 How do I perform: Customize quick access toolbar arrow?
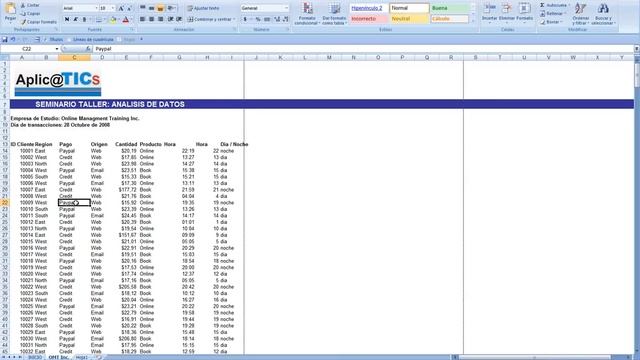click(x=141, y=40)
